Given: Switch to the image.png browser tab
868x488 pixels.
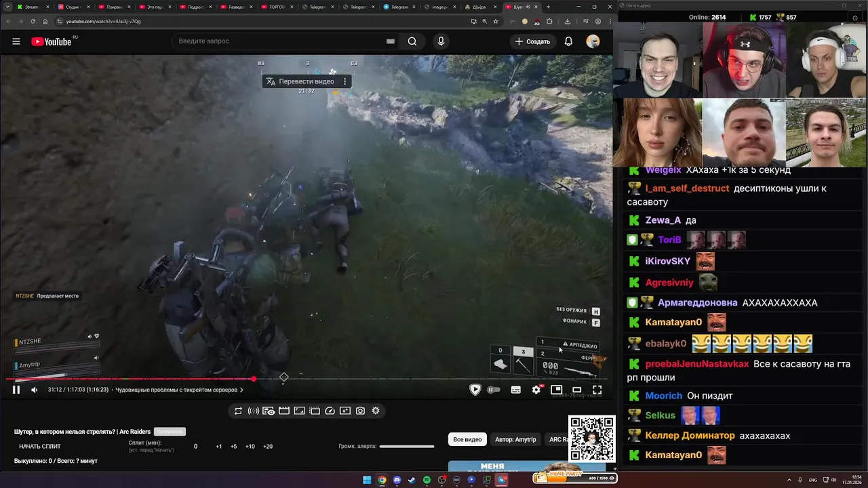Looking at the screenshot, I should (440, 7).
